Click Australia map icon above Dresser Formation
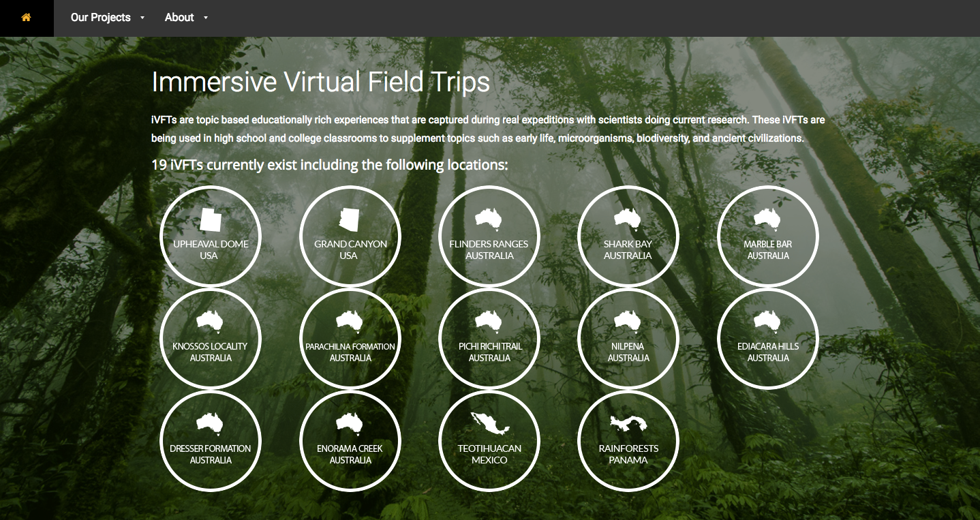The image size is (980, 520). (x=210, y=423)
